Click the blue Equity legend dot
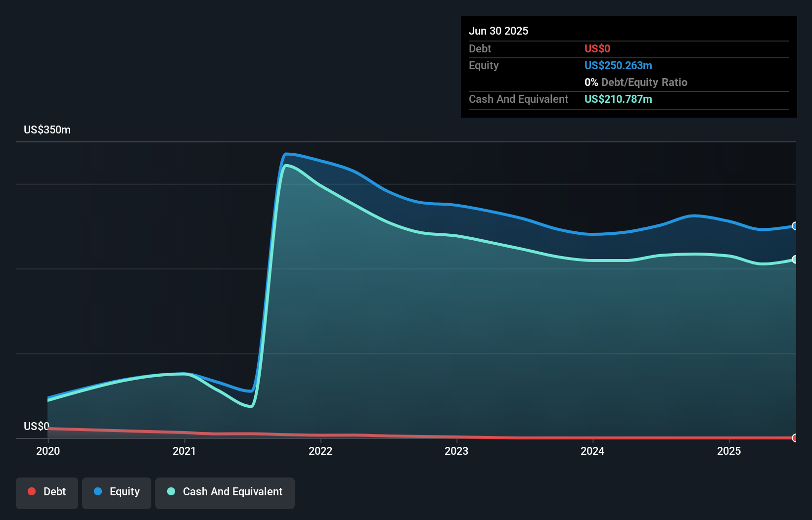 [x=98, y=491]
